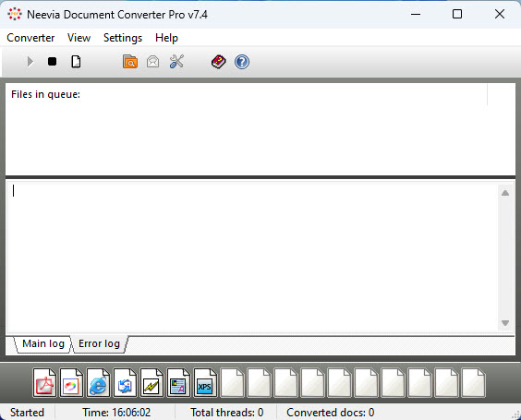Open the help book icon
The width and height of the screenshot is (521, 420).
(218, 62)
